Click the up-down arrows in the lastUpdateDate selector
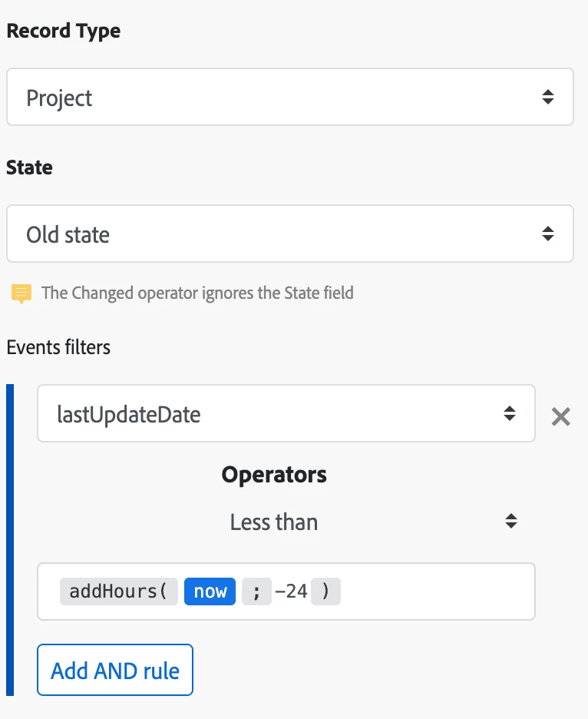 coord(510,413)
